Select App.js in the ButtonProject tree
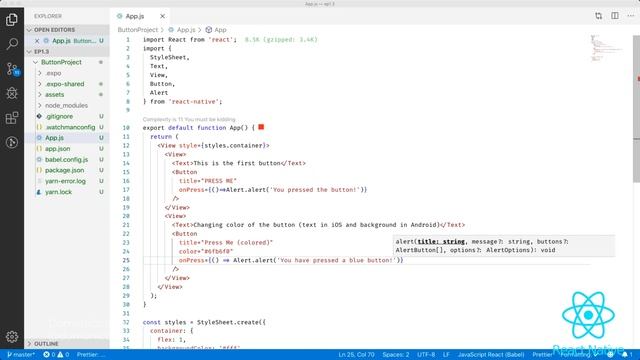The width and height of the screenshot is (640, 360). pyautogui.click(x=67, y=138)
